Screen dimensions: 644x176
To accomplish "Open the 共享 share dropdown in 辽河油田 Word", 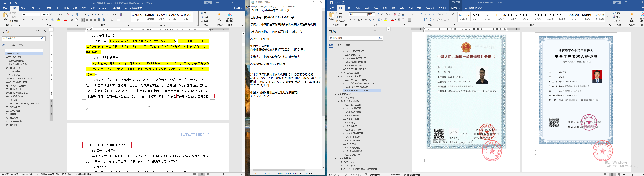I will click(x=238, y=8).
